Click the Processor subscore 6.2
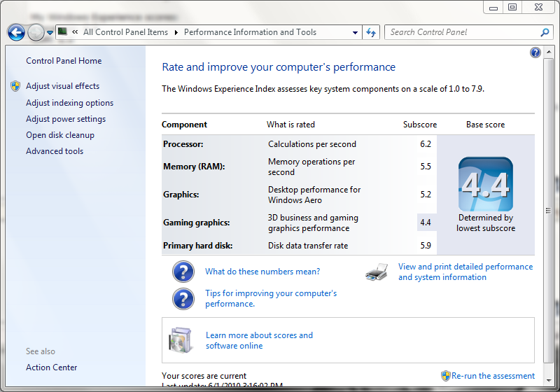This screenshot has height=392, width=560. [x=426, y=144]
